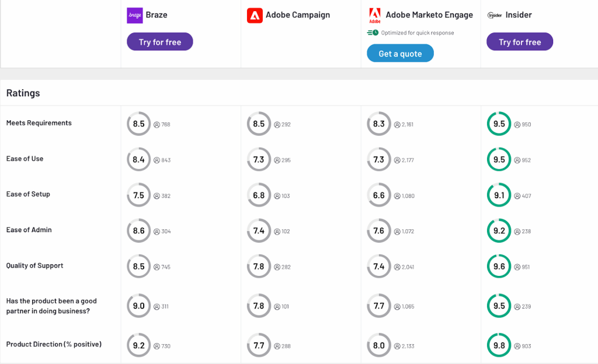Click Braze's 9.2 Product Direction rating circle

point(138,345)
